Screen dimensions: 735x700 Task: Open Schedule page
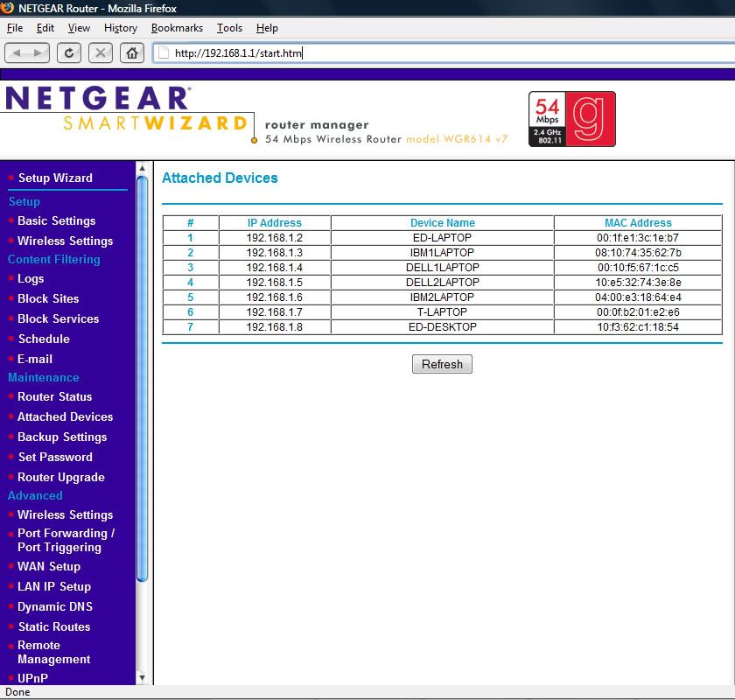[44, 339]
